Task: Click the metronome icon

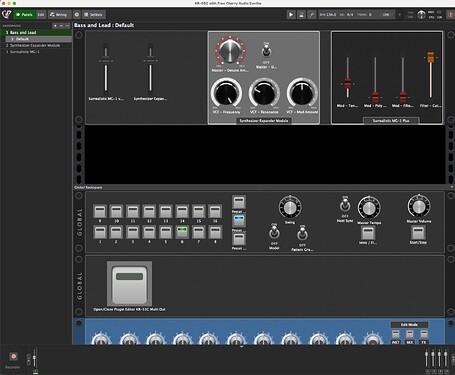Action: [301, 15]
